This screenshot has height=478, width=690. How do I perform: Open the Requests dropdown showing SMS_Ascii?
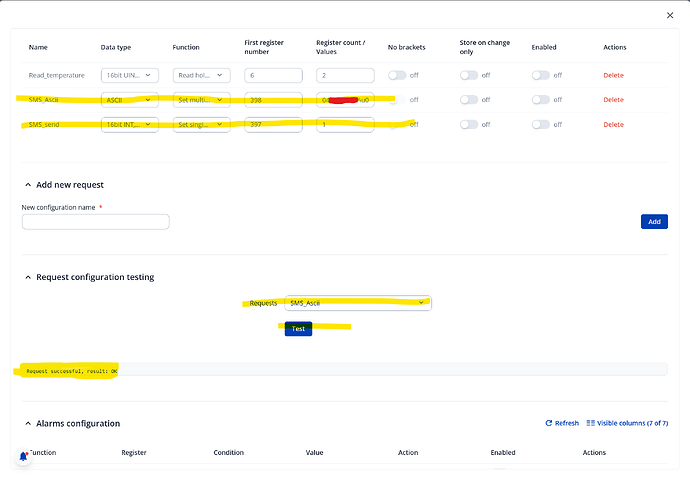(x=357, y=302)
